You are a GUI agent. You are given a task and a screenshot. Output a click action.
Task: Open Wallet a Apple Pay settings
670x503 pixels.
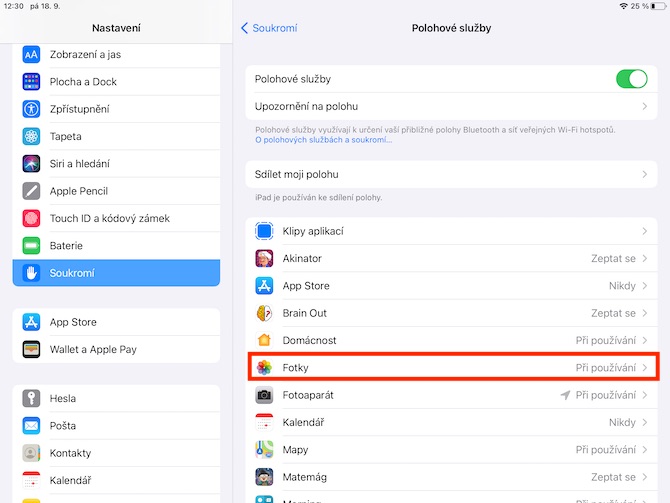[116, 350]
